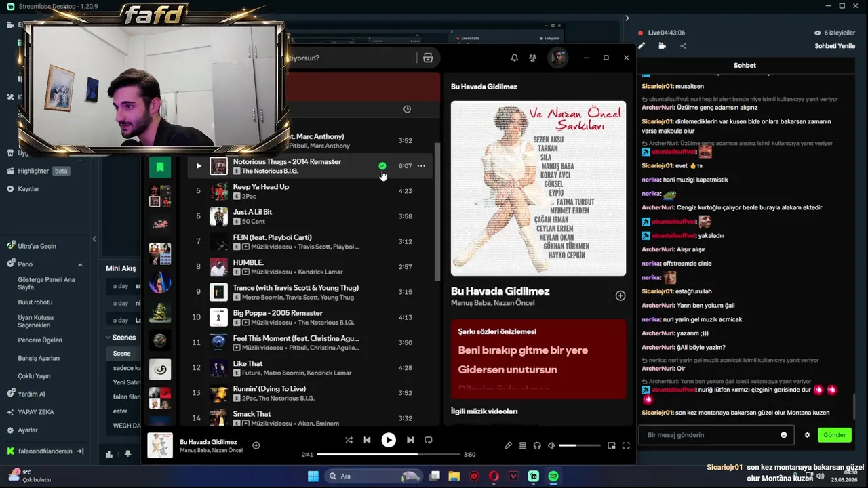Collapse the Pano section in Streamlabs

[80, 264]
